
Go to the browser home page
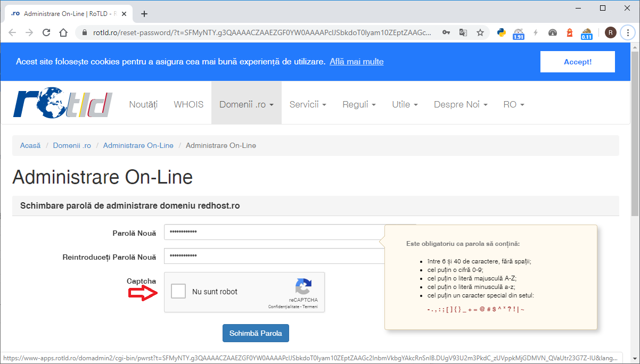pyautogui.click(x=63, y=32)
